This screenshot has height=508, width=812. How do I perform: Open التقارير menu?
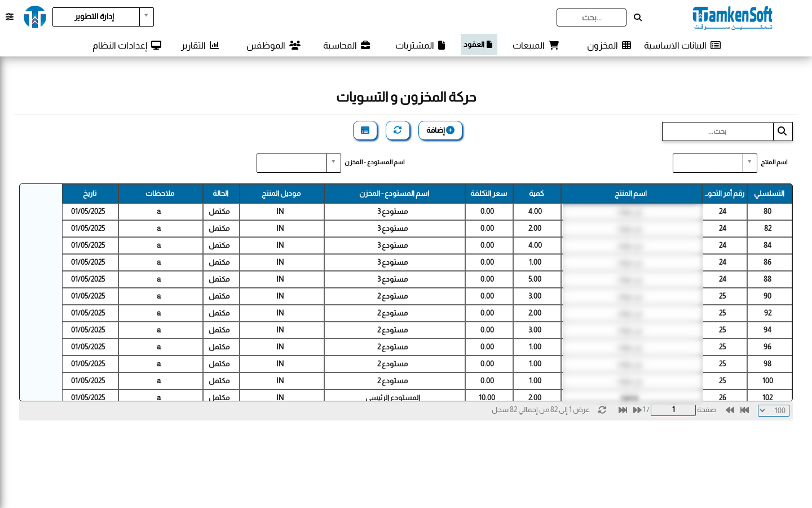(200, 45)
